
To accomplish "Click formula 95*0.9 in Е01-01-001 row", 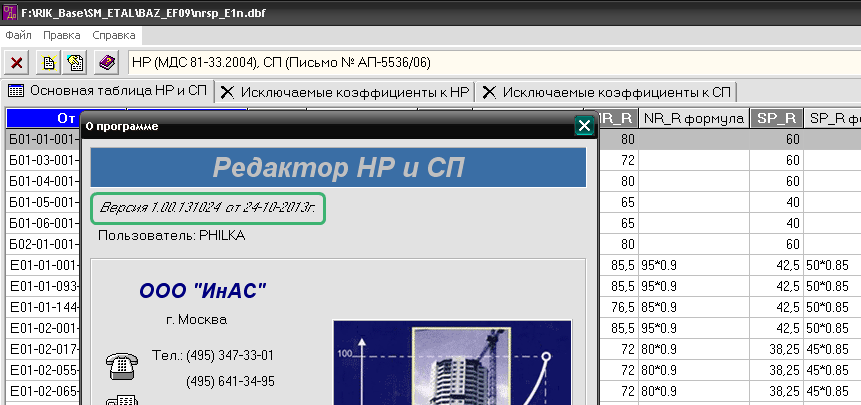I will tap(659, 266).
